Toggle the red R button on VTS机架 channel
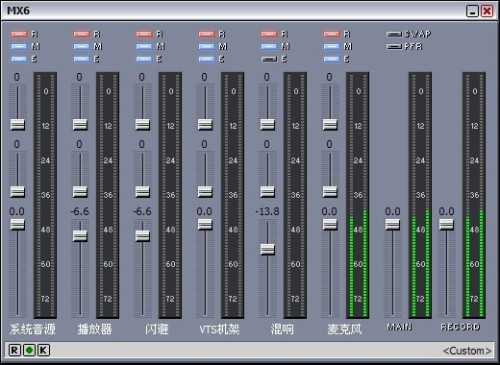This screenshot has width=500, height=365. tap(206, 34)
